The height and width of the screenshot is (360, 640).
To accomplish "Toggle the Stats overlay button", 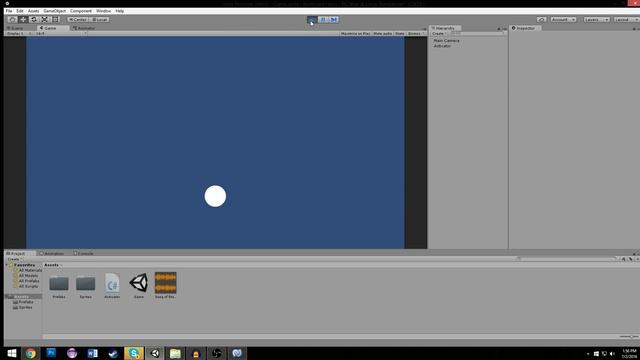I will tap(400, 33).
